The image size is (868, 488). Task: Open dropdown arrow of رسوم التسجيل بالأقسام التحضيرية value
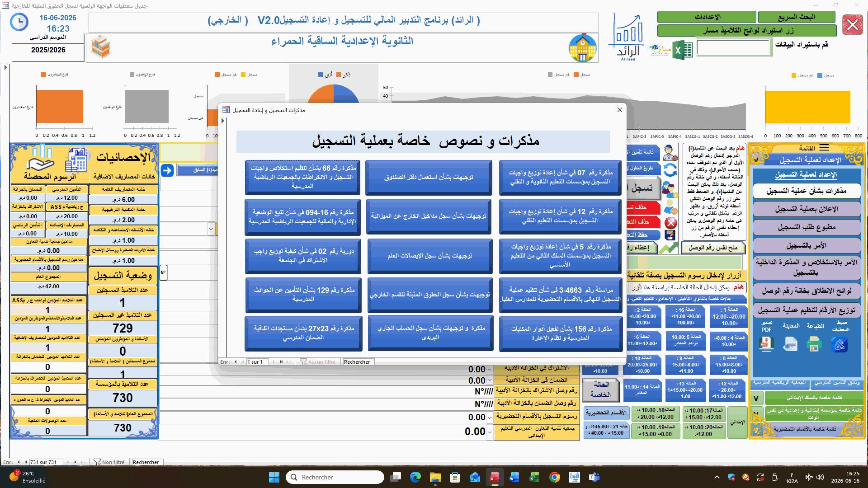(490, 418)
